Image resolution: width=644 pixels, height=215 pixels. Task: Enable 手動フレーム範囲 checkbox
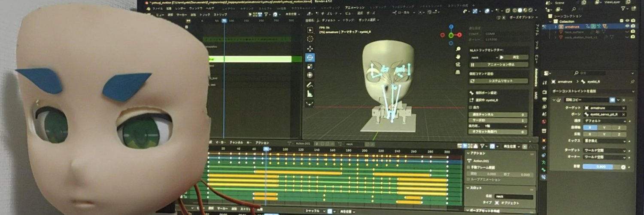pyautogui.click(x=468, y=168)
